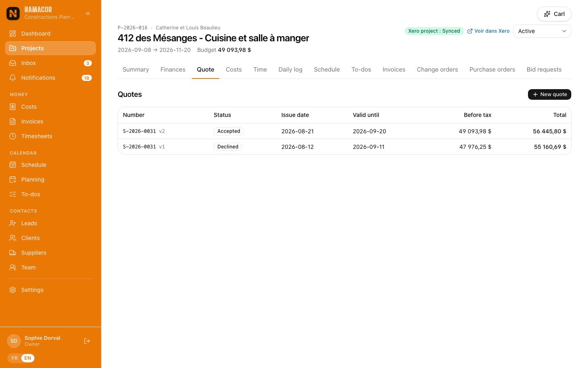The width and height of the screenshot is (588, 368).
Task: Click the Settings gear icon
Action: 13,290
